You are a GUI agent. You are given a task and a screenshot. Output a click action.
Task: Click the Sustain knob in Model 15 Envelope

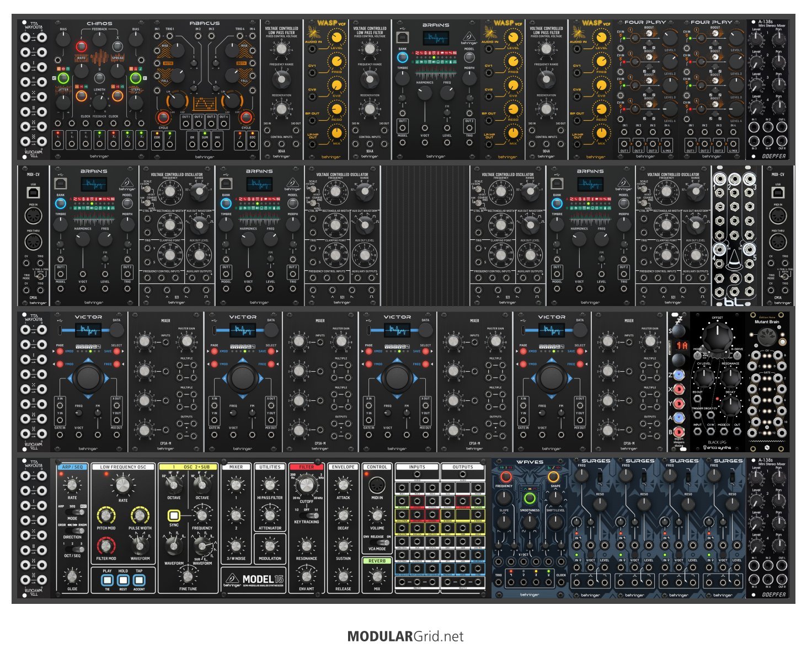(343, 546)
